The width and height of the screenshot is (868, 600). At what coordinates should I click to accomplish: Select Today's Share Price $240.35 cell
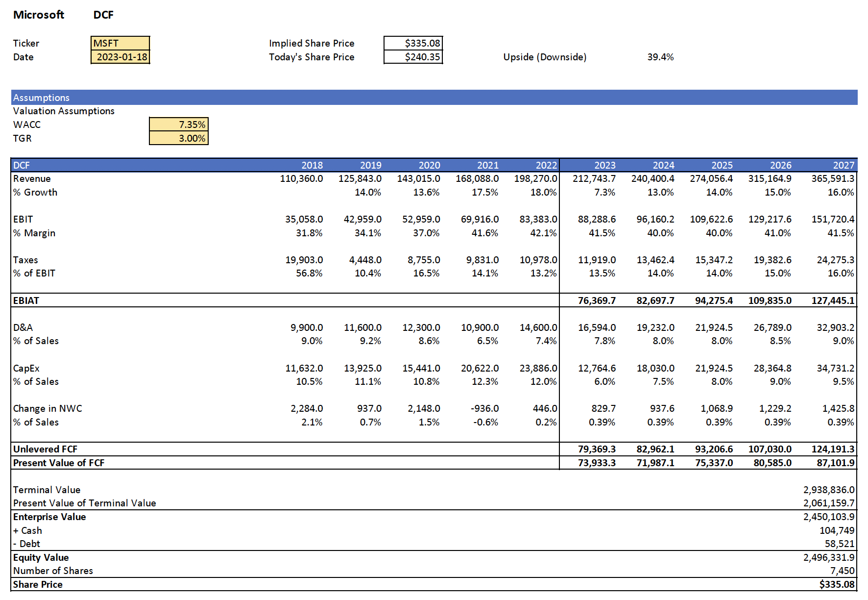413,57
